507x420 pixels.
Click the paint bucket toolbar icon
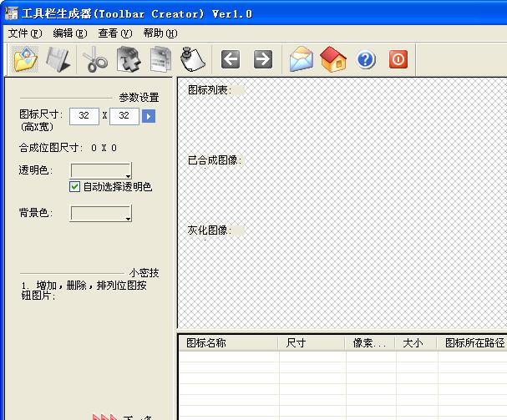pyautogui.click(x=193, y=59)
